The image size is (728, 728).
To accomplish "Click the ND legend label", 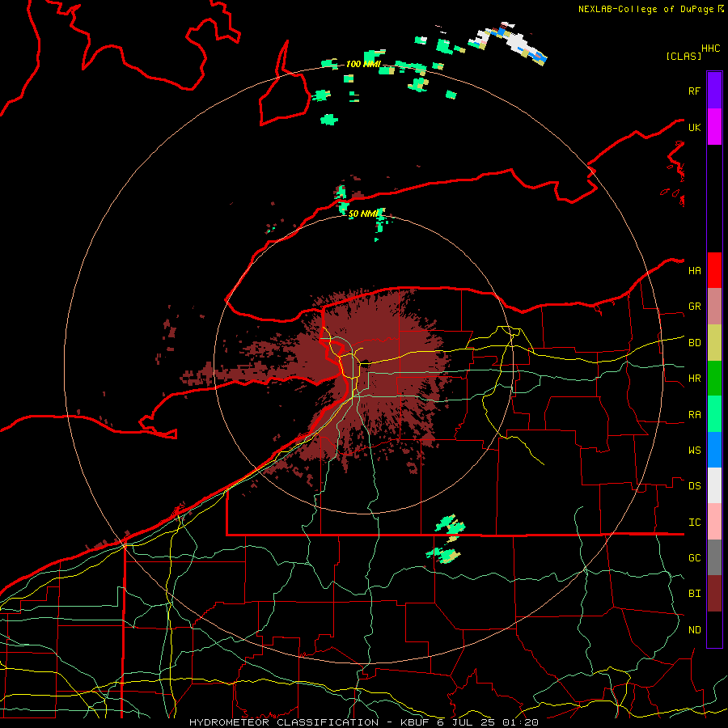I will (694, 630).
